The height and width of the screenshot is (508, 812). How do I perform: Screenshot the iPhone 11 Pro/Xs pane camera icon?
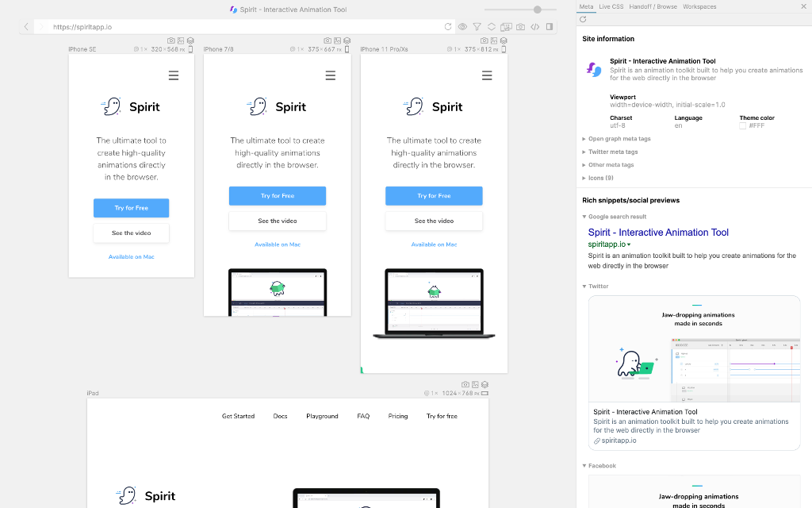pos(485,40)
